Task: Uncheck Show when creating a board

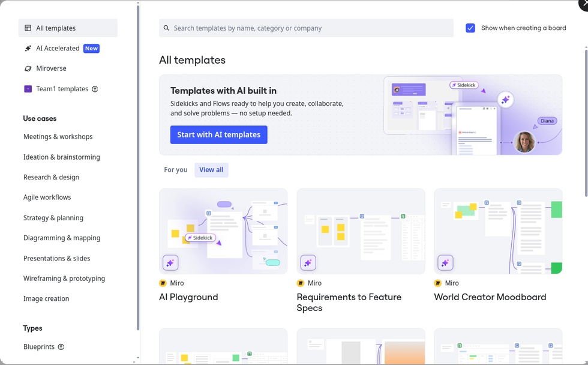Action: coord(470,28)
